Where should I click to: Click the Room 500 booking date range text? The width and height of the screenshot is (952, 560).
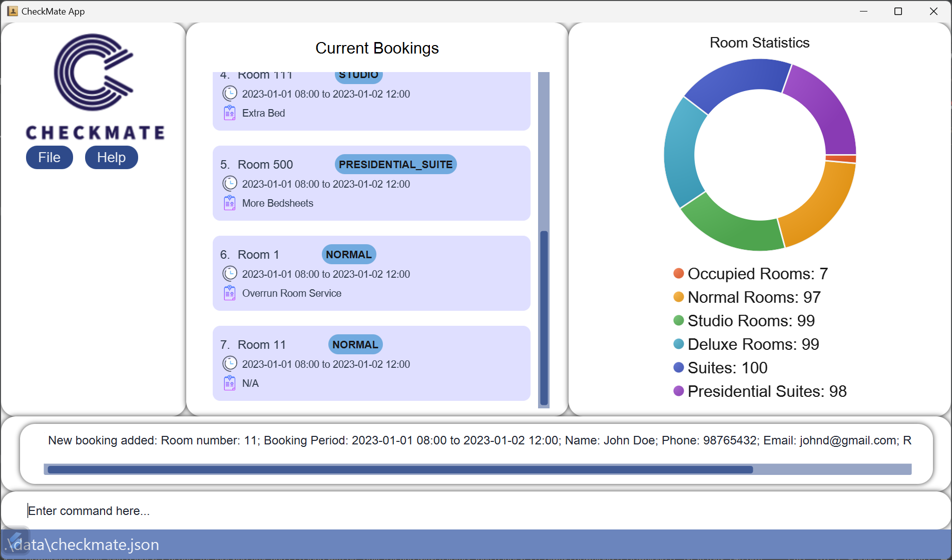(326, 184)
